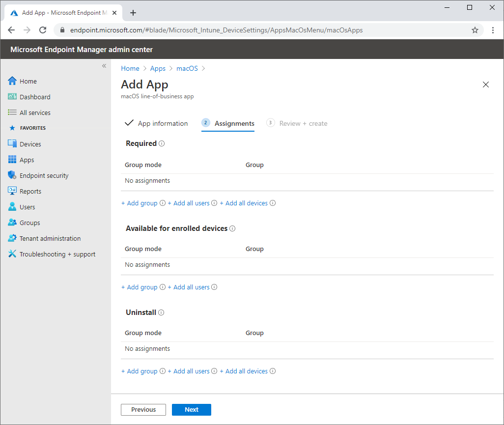Click the Favorites star icon in sidebar
504x425 pixels.
click(12, 128)
